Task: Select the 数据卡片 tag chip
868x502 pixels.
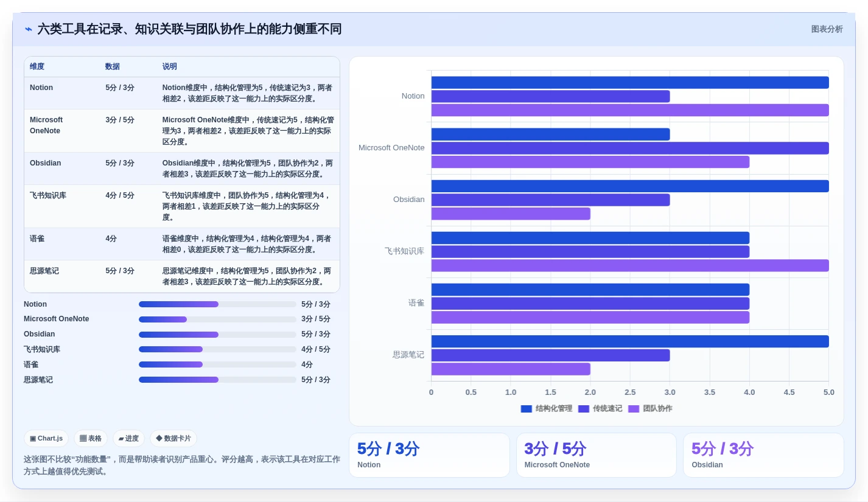Action: tap(173, 438)
